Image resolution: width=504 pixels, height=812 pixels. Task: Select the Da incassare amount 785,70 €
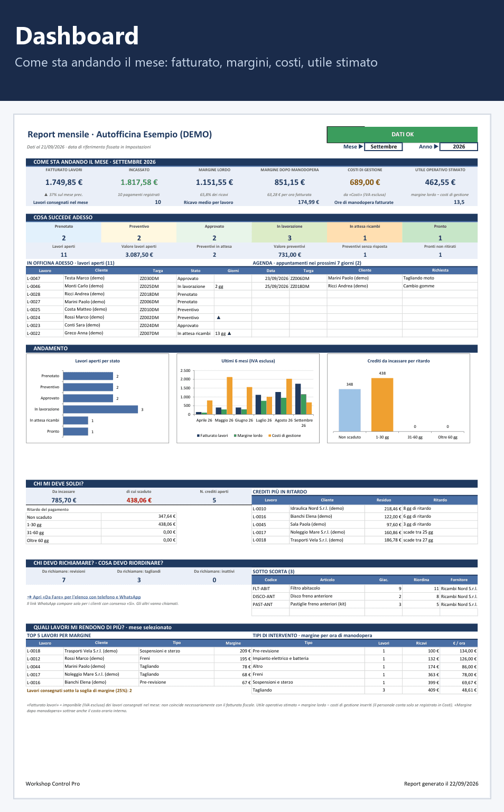pos(64,500)
